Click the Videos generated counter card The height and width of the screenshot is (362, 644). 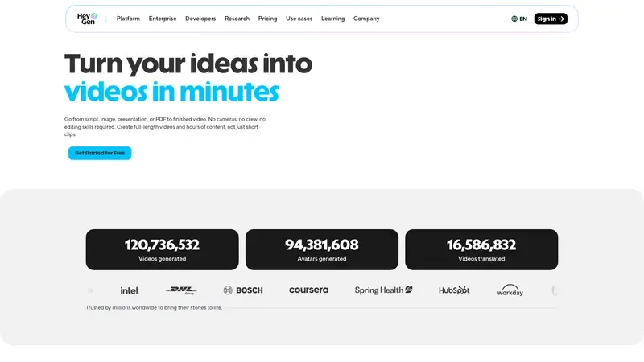(x=162, y=249)
